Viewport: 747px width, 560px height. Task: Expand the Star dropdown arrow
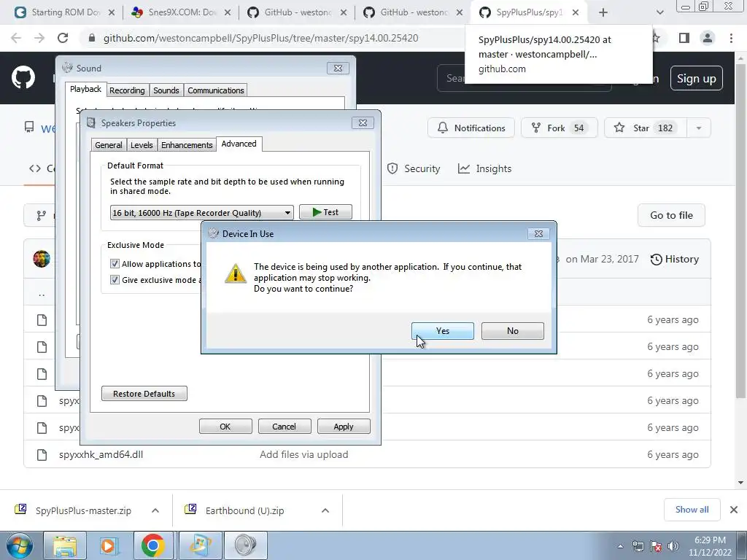699,128
